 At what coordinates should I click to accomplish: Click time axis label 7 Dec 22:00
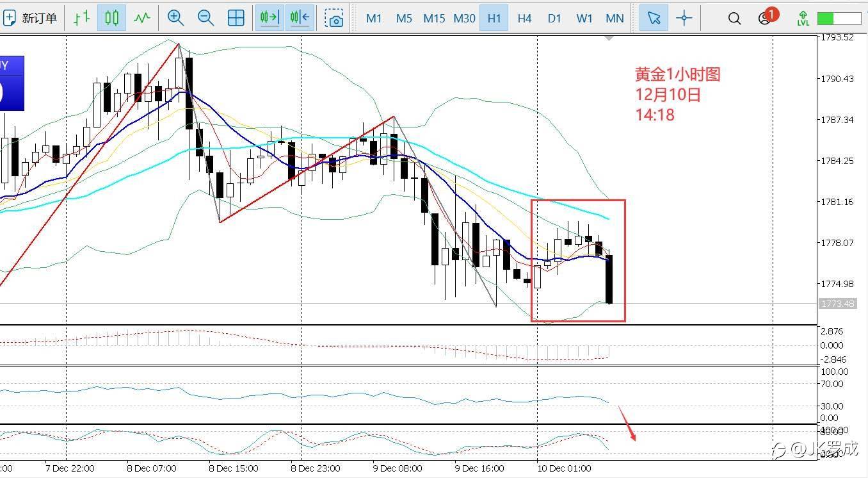coord(70,468)
